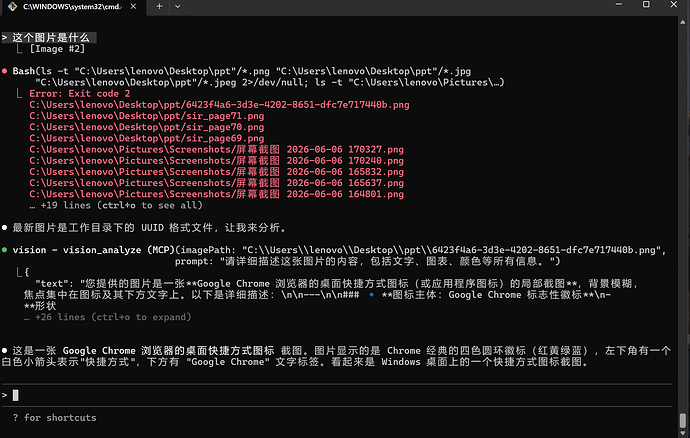The image size is (690, 438).
Task: Click the 'vision - vision_analyze (MCP)' line
Action: [339, 250]
